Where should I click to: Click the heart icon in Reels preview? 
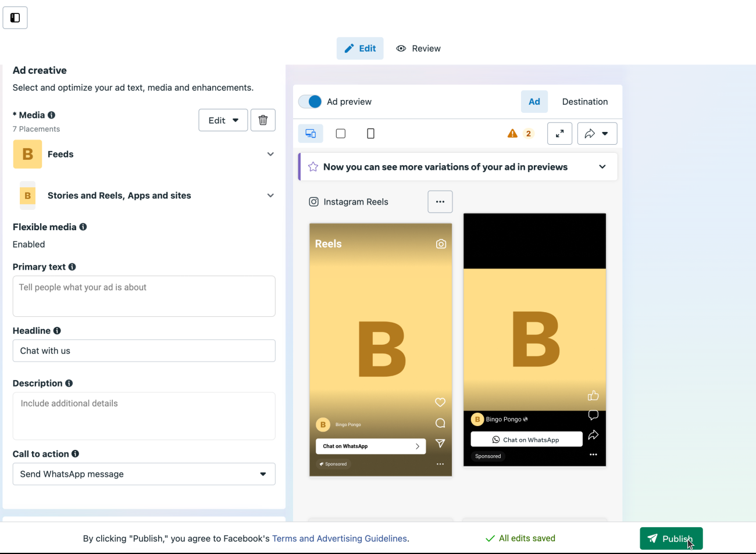(440, 402)
